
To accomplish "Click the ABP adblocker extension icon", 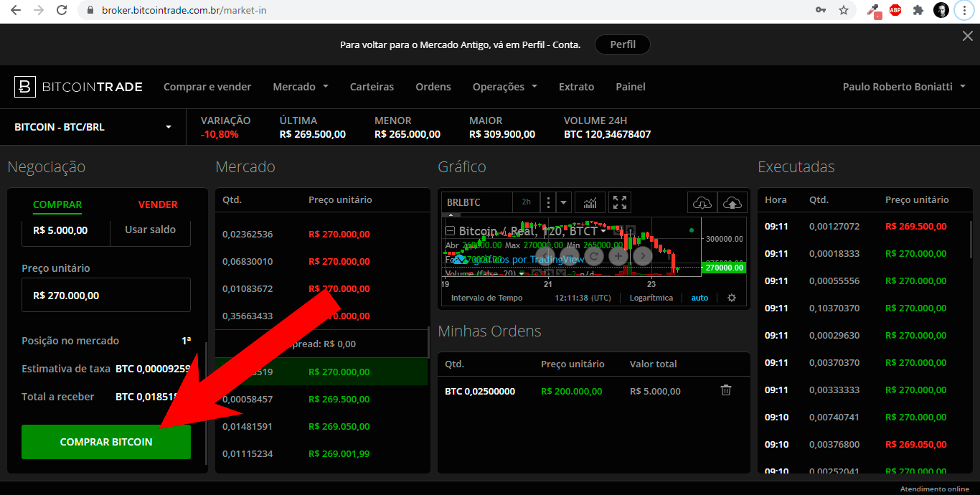I will [895, 10].
